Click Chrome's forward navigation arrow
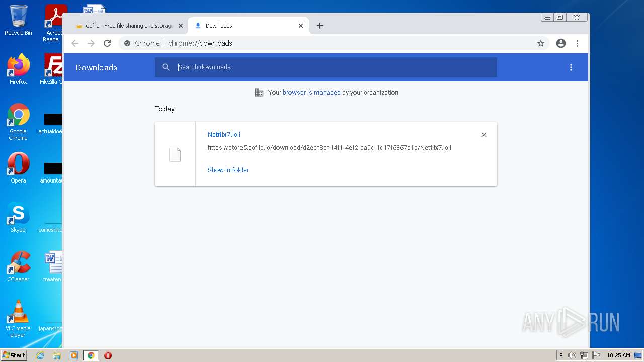Image resolution: width=644 pixels, height=362 pixels. 91,43
